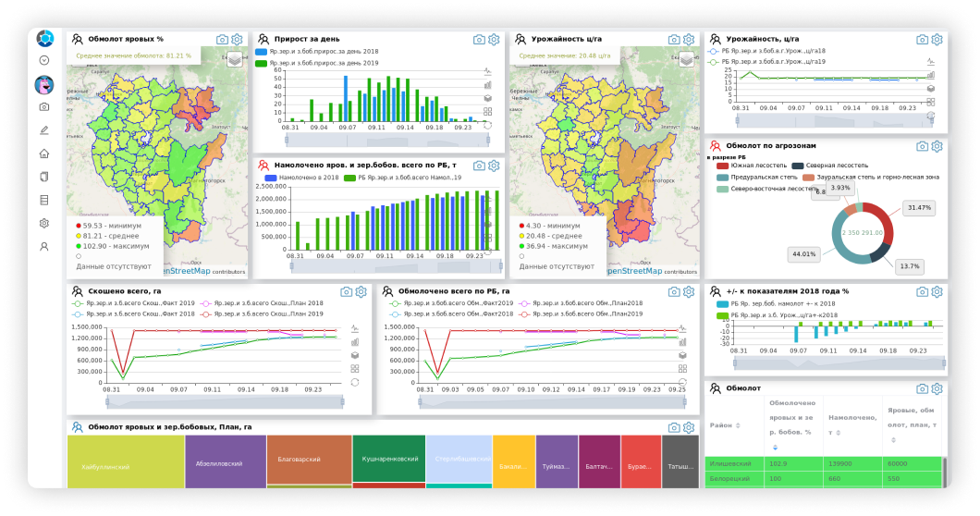The width and height of the screenshot is (980, 516).
Task: Click the Илишевский row in the Обмолот table
Action: [x=823, y=463]
